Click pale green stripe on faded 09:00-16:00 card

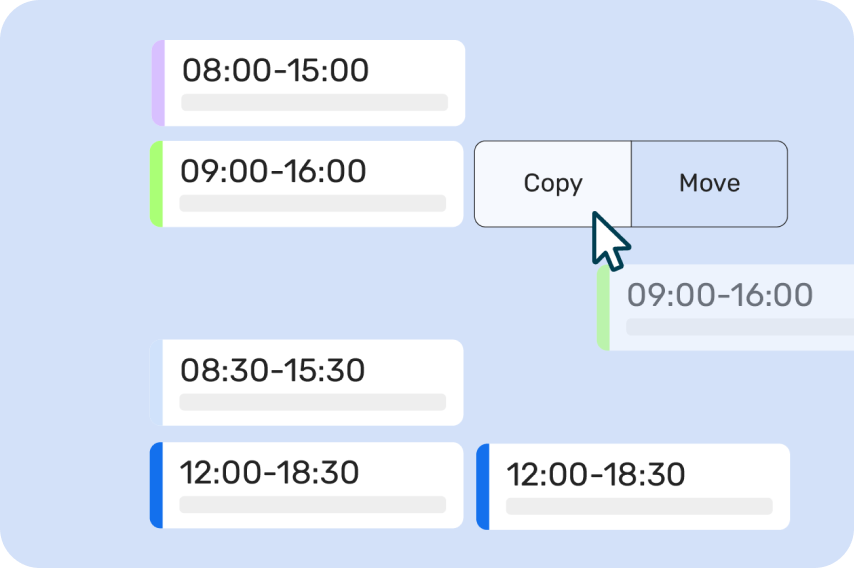[603, 308]
